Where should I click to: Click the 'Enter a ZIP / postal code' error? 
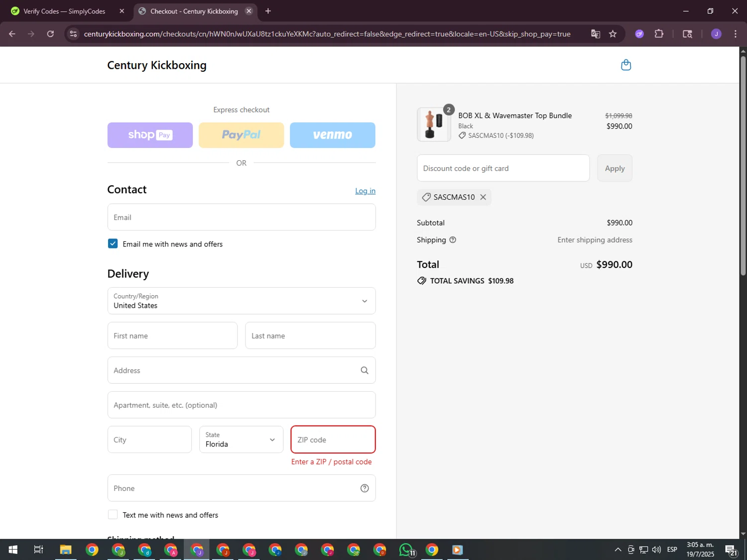coord(332,462)
